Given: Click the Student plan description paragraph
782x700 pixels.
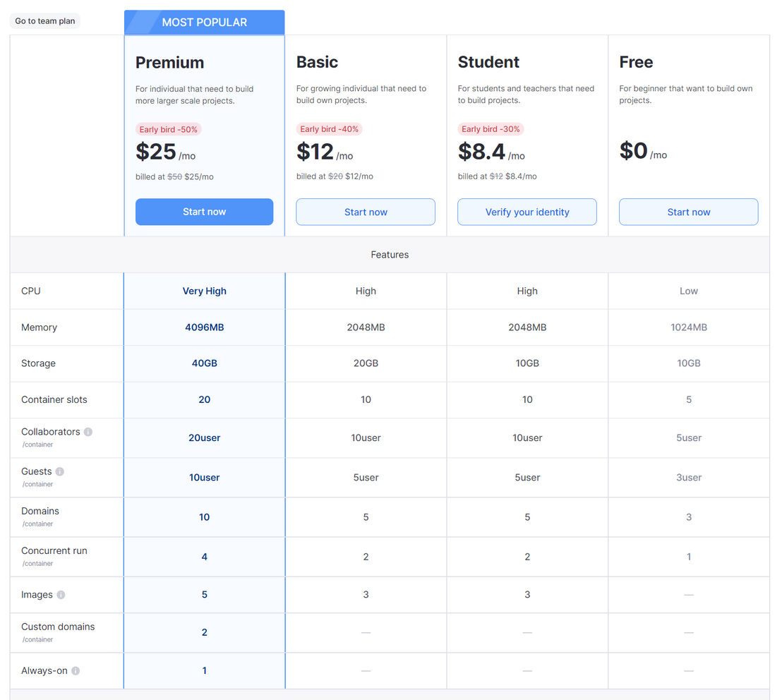Looking at the screenshot, I should coord(526,95).
